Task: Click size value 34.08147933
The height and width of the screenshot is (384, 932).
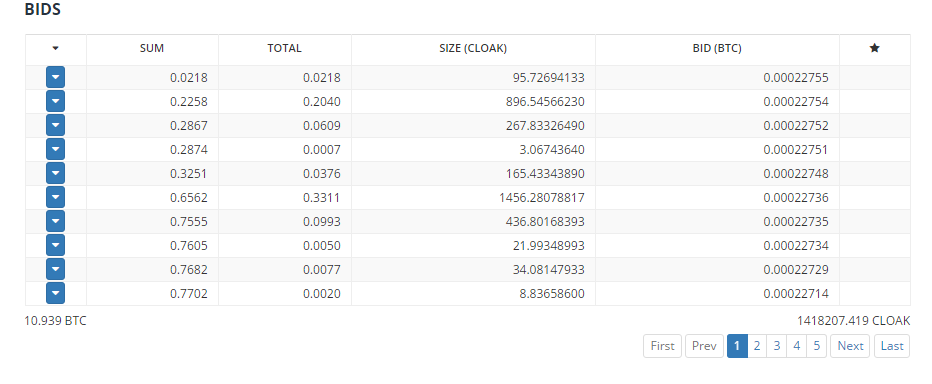Action: (x=549, y=270)
